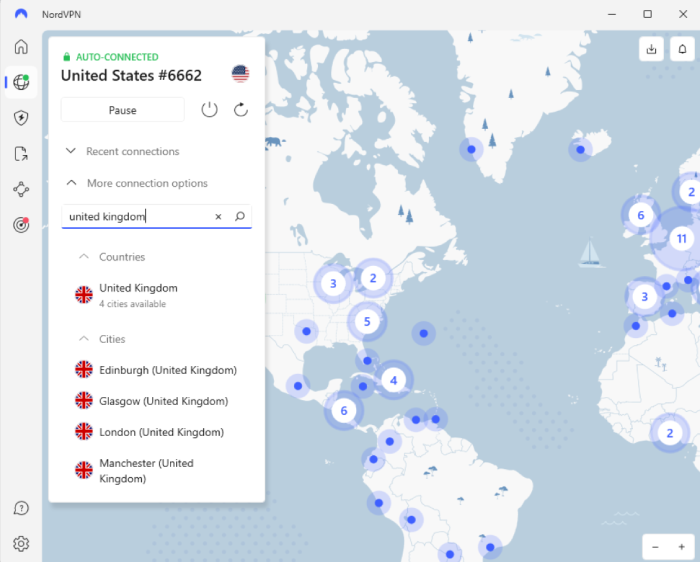Screen dimensions: 700x562
Task: Open Meshnet icon in sidebar
Action: click(x=21, y=189)
